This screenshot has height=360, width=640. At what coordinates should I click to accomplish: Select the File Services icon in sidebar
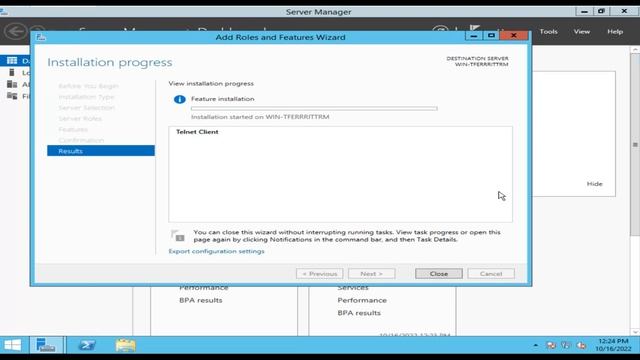(12, 96)
